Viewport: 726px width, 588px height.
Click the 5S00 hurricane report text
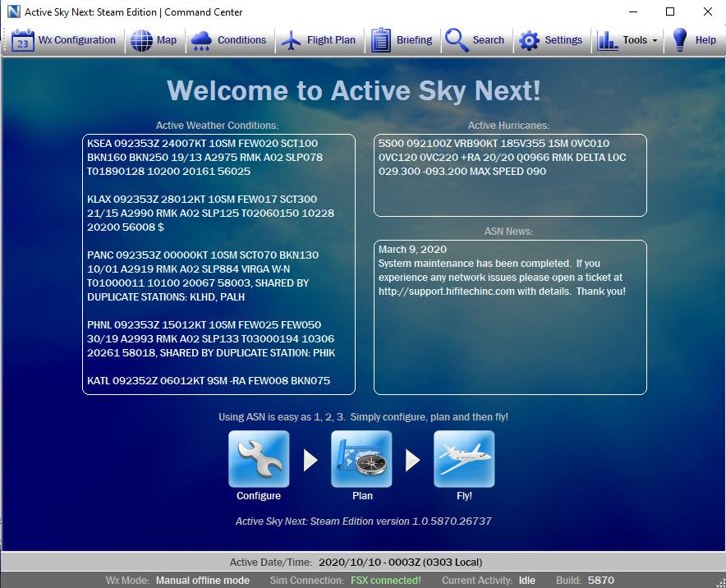click(502, 158)
